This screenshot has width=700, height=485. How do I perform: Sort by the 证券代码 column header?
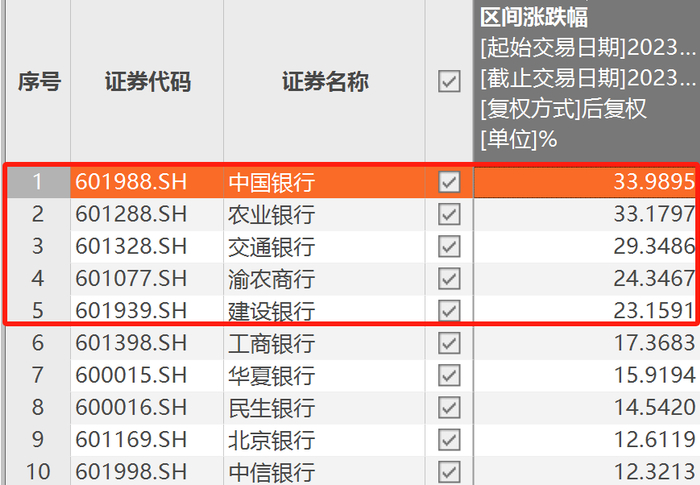point(148,82)
